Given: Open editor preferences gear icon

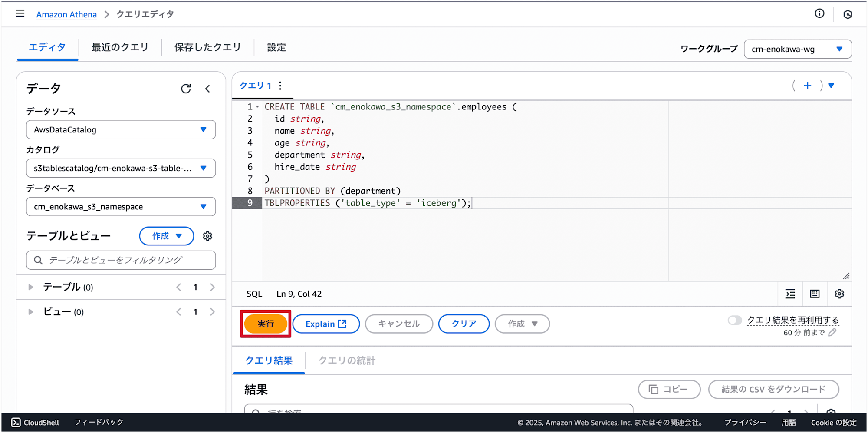Looking at the screenshot, I should (x=839, y=294).
